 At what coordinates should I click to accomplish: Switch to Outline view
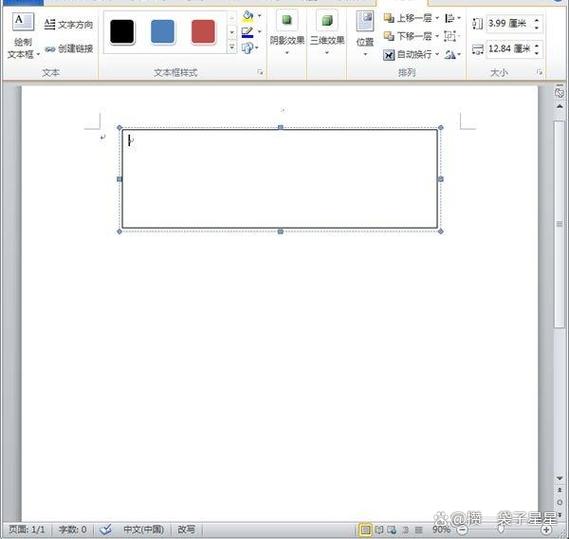point(405,530)
